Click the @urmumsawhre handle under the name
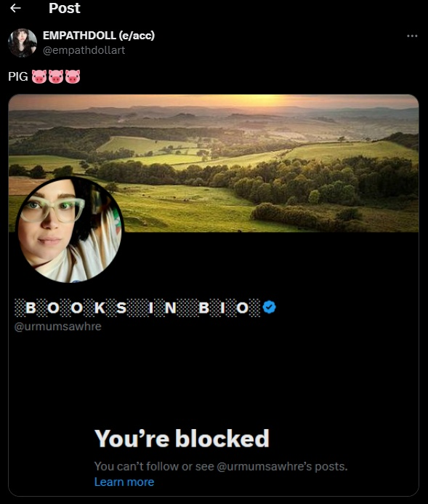 click(58, 327)
